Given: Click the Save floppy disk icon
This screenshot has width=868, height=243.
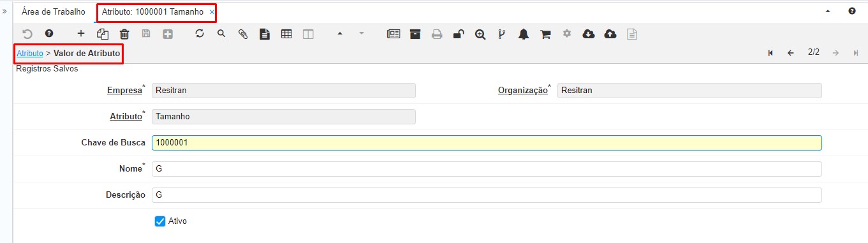Looking at the screenshot, I should tap(146, 34).
